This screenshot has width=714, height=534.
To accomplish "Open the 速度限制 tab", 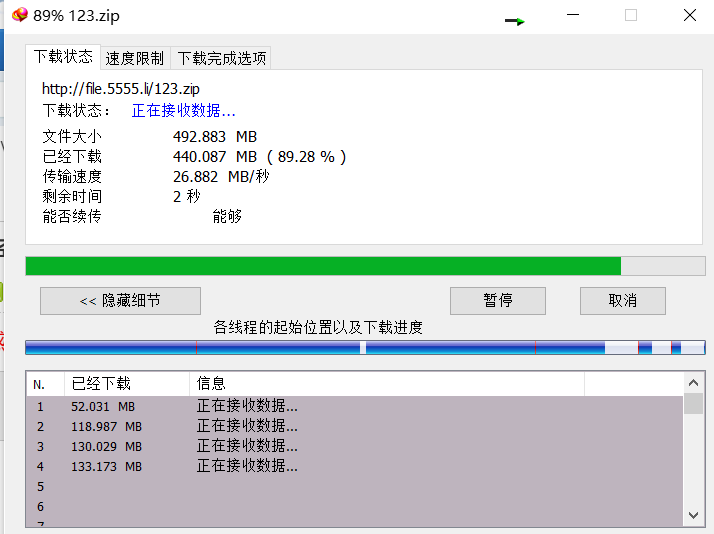I will pyautogui.click(x=134, y=58).
